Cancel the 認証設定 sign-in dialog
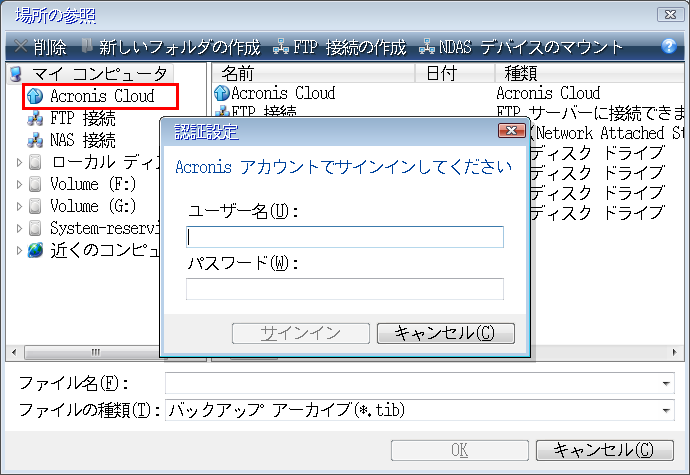This screenshot has height=475, width=690. tap(446, 333)
